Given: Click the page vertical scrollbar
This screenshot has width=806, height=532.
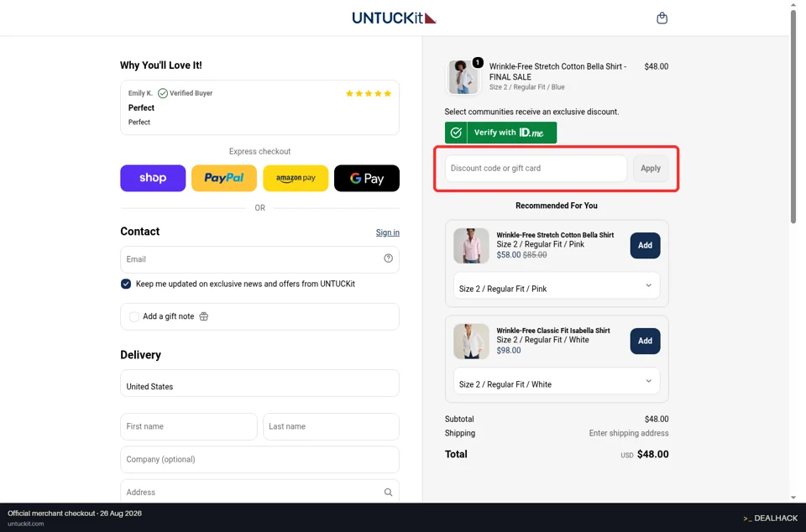Looking at the screenshot, I should (x=793, y=116).
